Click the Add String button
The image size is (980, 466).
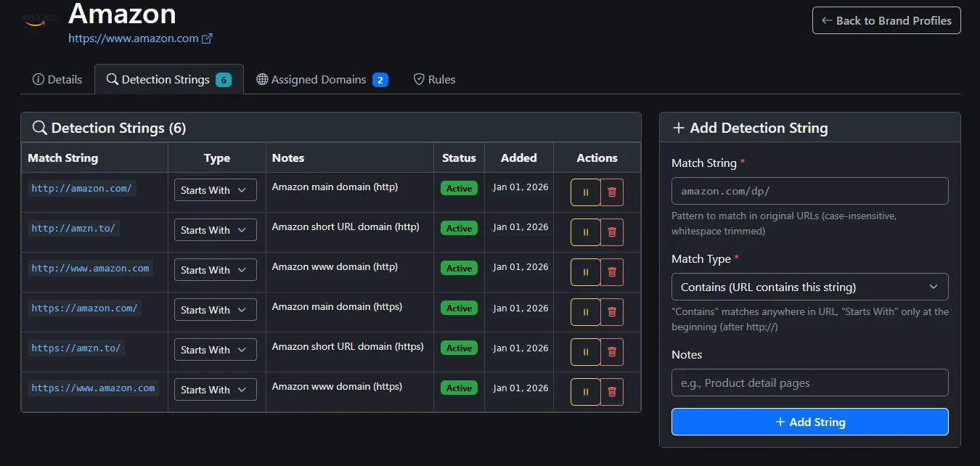pos(809,422)
